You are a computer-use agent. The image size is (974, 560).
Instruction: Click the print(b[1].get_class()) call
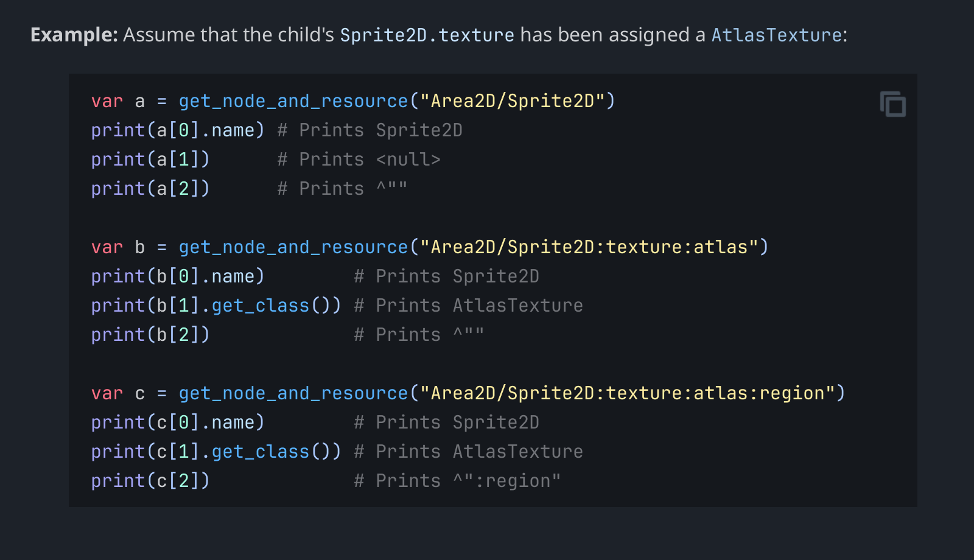point(215,306)
